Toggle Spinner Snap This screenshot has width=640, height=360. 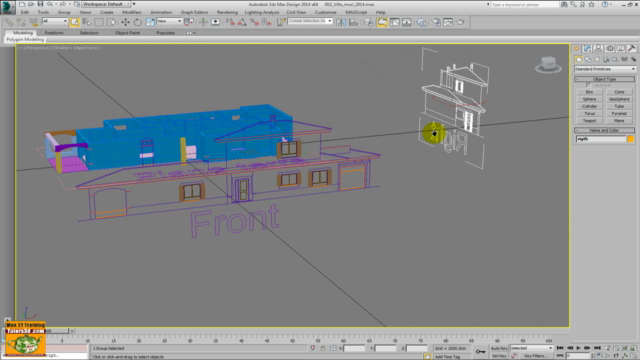tap(267, 22)
